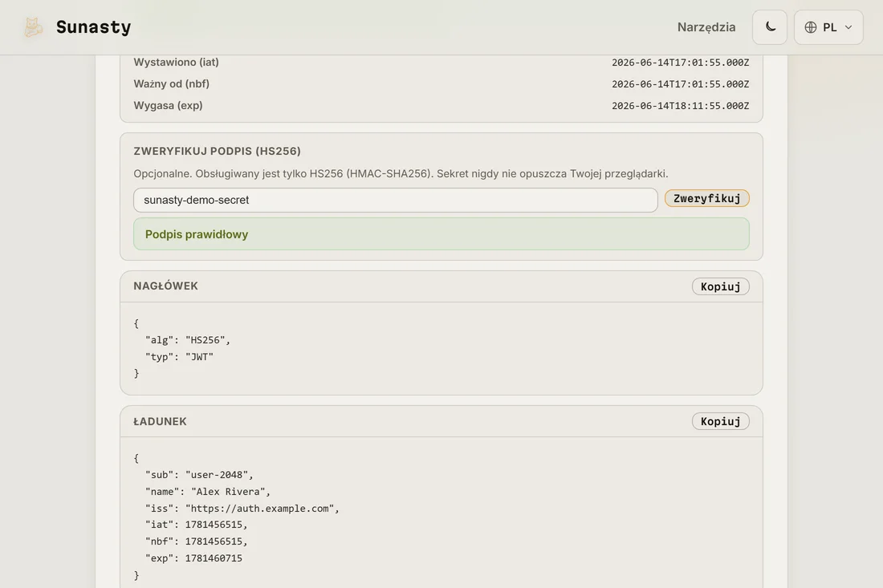Viewport: 883px width, 588px height.
Task: Click the Podpis prawidłowy status message
Action: pos(441,234)
